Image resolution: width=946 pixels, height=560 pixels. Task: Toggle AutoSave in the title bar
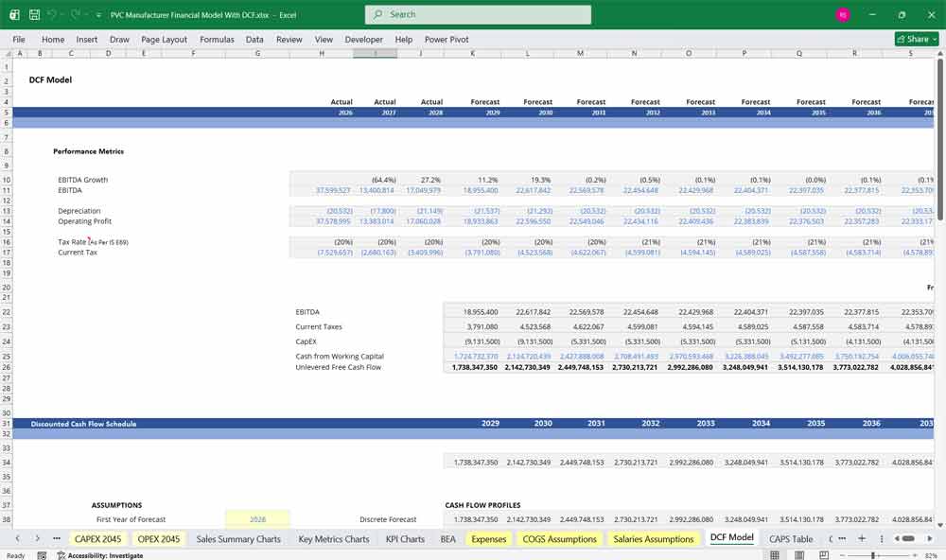click(15, 14)
